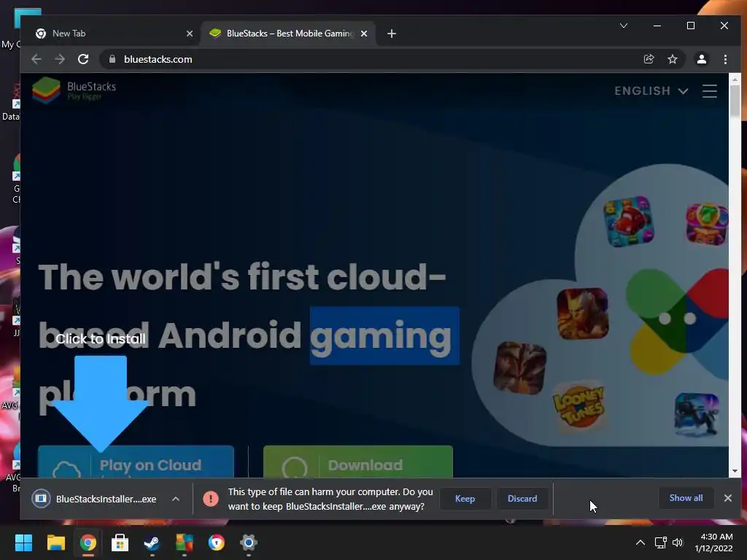Click the green Download button
The height and width of the screenshot is (560, 747).
coord(357,462)
